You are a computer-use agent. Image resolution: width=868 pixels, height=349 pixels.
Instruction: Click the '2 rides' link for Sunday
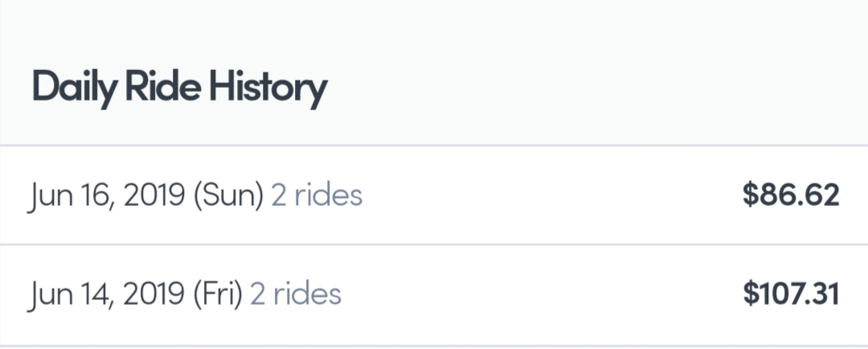(317, 195)
